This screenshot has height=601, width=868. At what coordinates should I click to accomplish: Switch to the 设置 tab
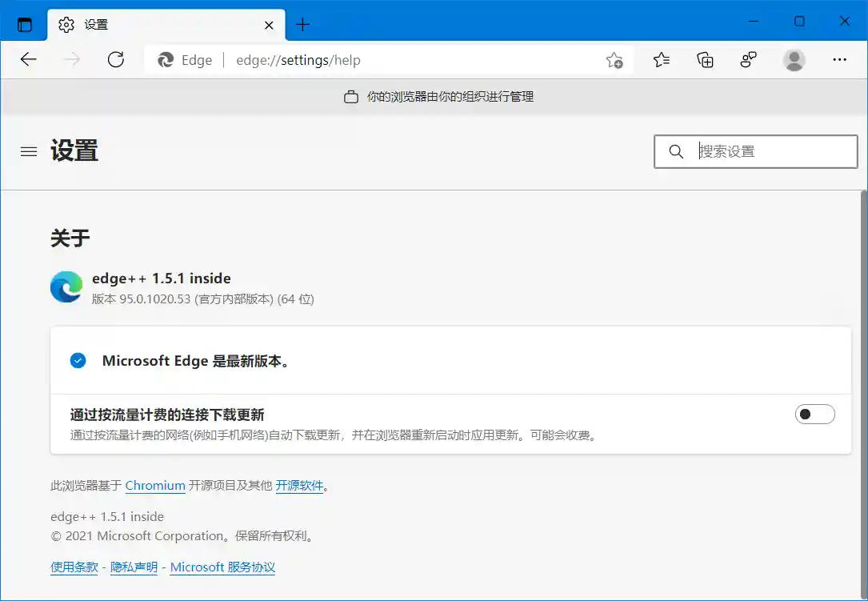coord(96,24)
